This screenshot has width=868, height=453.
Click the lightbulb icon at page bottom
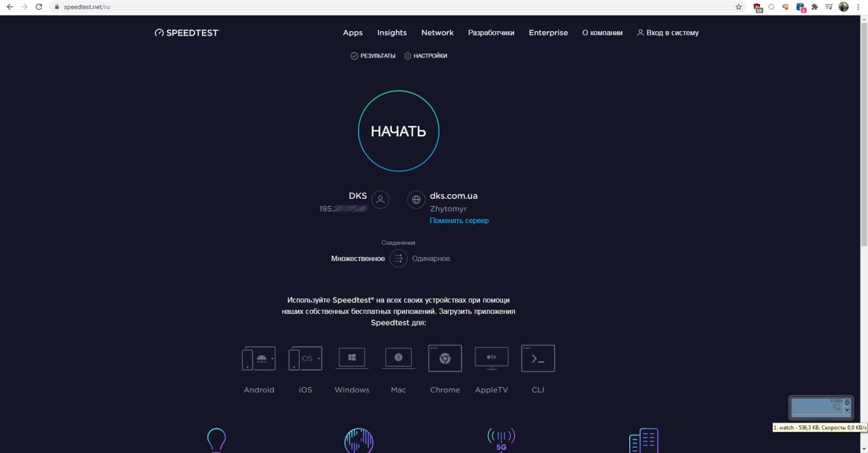[x=216, y=440]
